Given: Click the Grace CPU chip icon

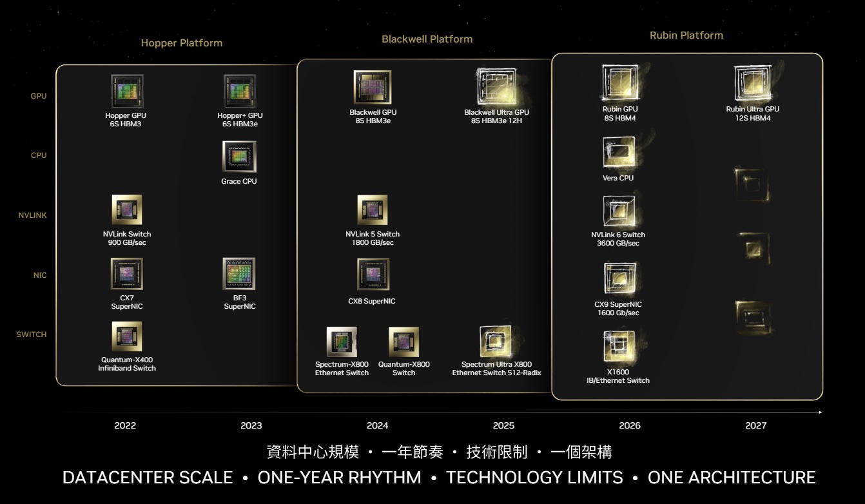Looking at the screenshot, I should (238, 157).
